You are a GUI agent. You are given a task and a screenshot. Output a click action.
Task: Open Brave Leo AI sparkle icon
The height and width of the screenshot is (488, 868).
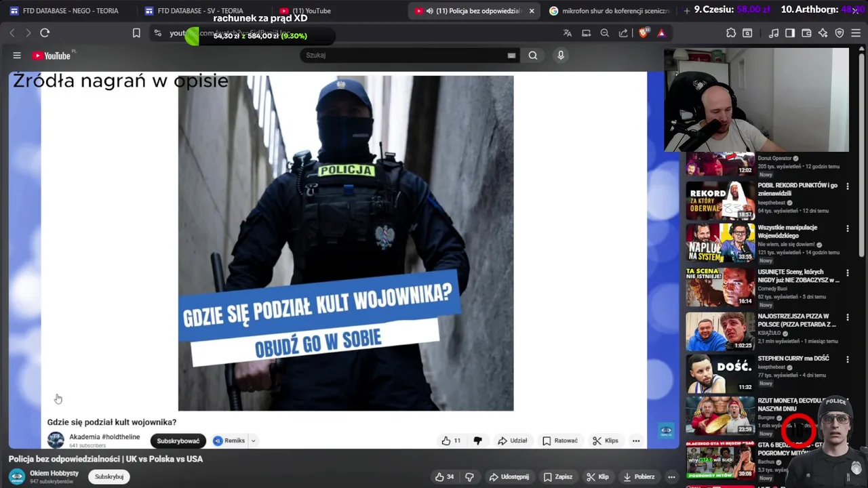(x=823, y=33)
